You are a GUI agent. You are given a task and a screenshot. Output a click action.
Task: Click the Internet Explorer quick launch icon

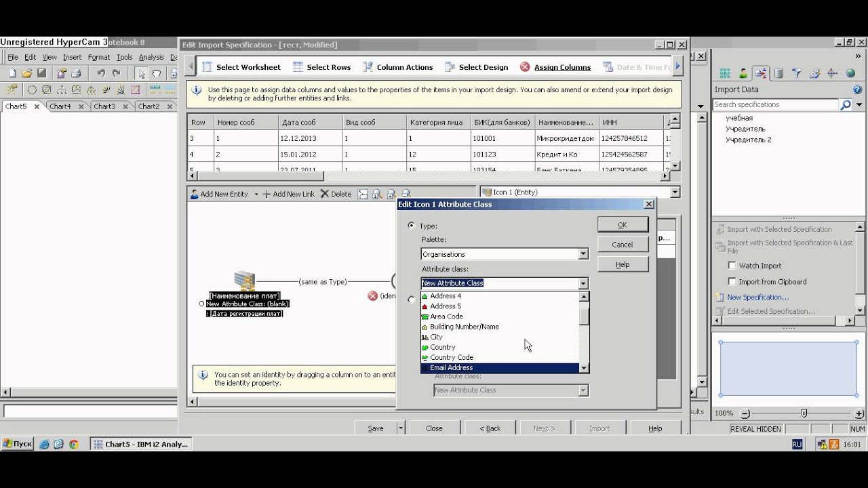click(45, 444)
